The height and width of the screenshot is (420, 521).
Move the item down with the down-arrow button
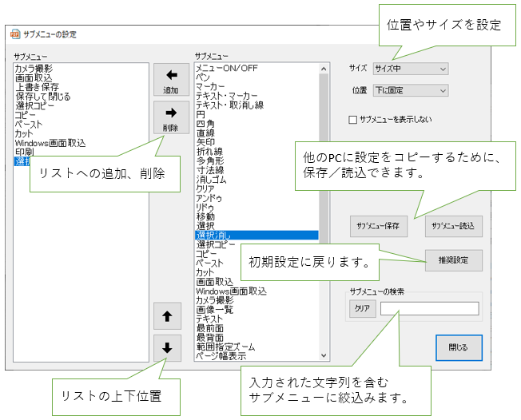[x=167, y=348]
